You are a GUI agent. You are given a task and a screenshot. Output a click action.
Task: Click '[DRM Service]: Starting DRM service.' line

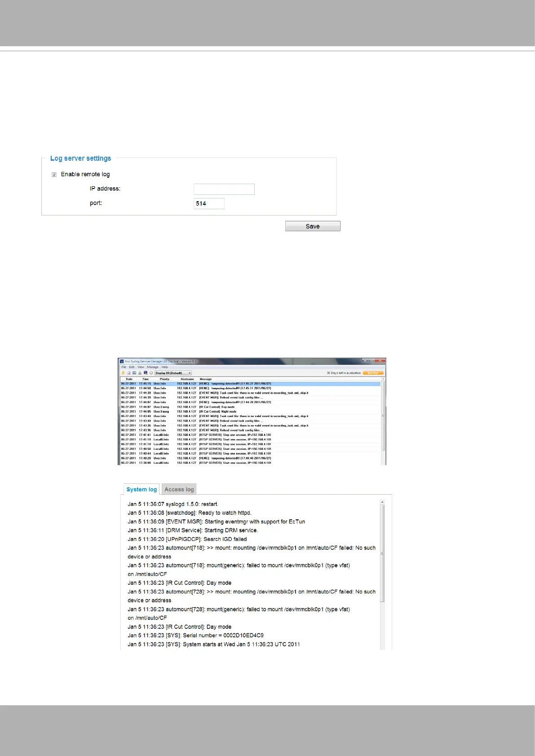point(193,530)
